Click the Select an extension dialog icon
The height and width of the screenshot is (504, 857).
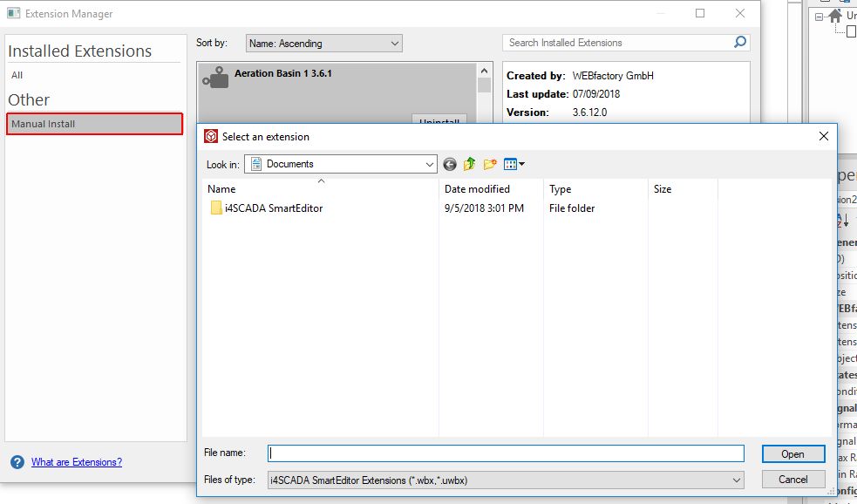[209, 136]
